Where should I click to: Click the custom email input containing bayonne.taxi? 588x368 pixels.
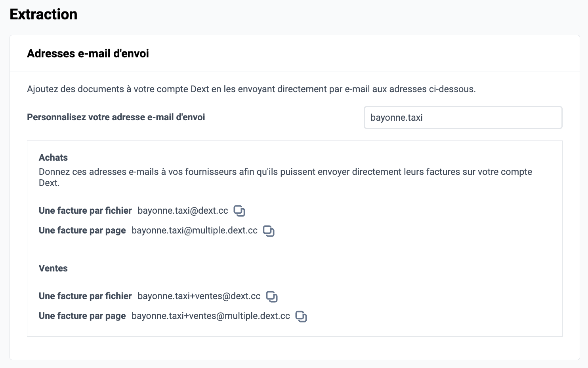click(x=463, y=118)
